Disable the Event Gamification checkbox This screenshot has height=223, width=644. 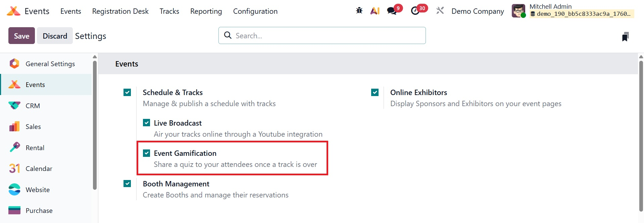147,153
